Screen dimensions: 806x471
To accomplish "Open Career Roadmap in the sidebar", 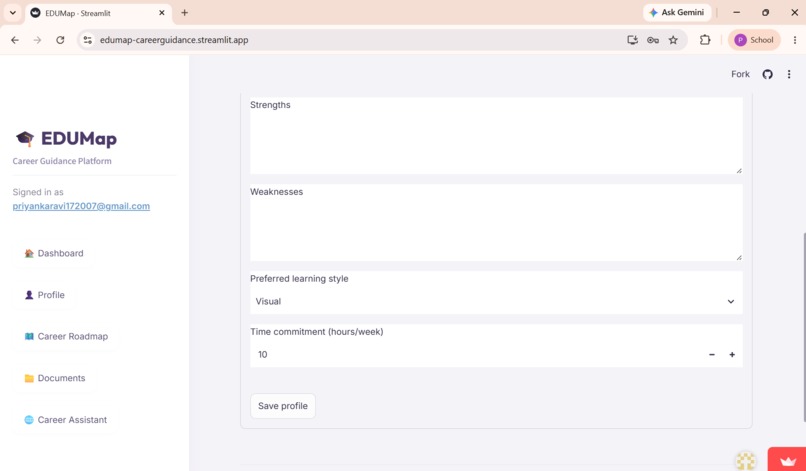I will click(66, 337).
